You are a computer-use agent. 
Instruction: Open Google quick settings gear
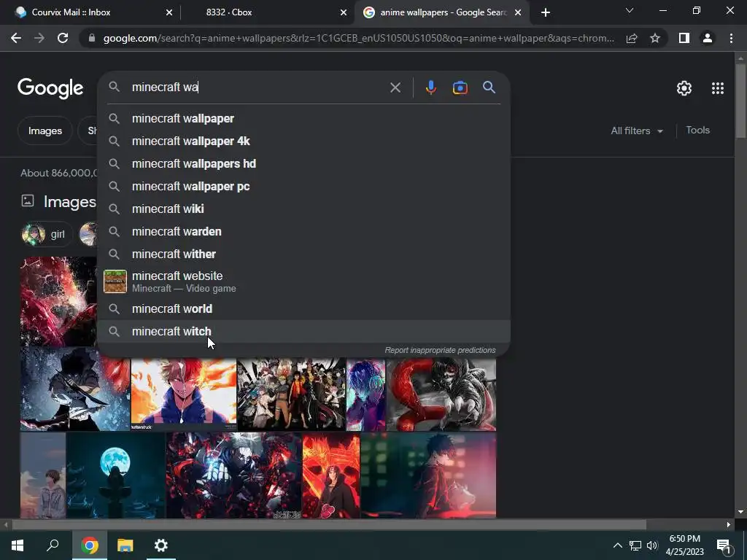(x=684, y=88)
